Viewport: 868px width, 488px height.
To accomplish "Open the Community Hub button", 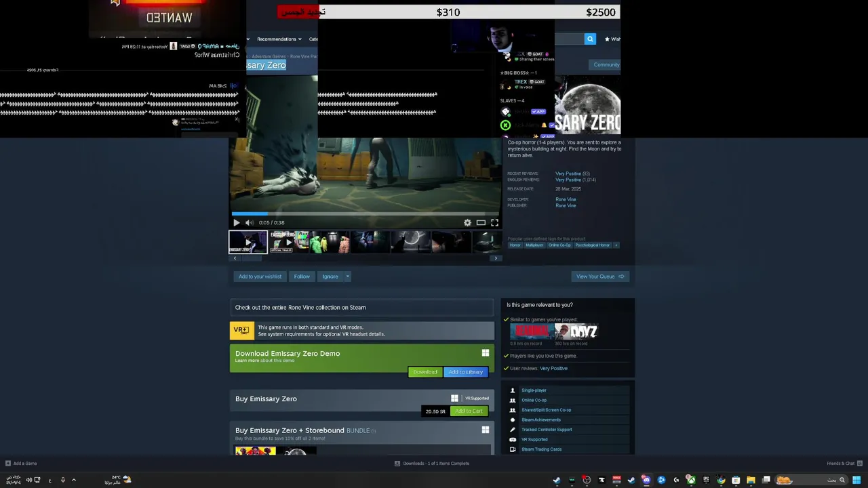I will (x=606, y=65).
